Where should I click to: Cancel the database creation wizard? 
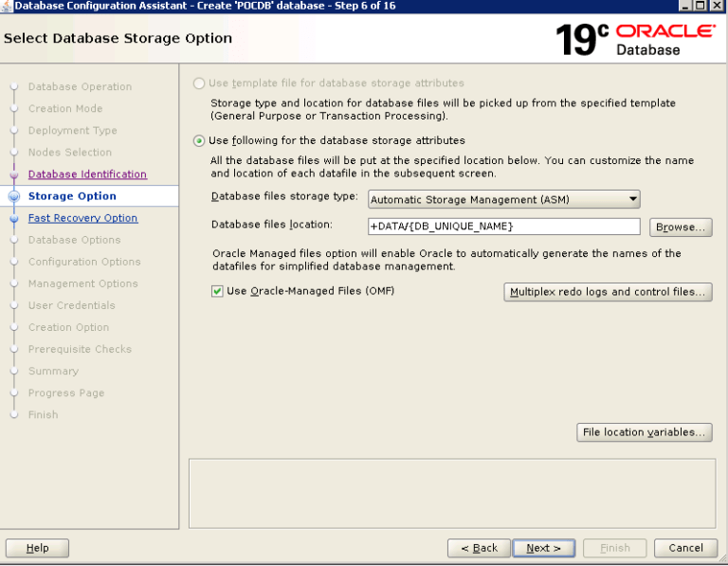(685, 548)
